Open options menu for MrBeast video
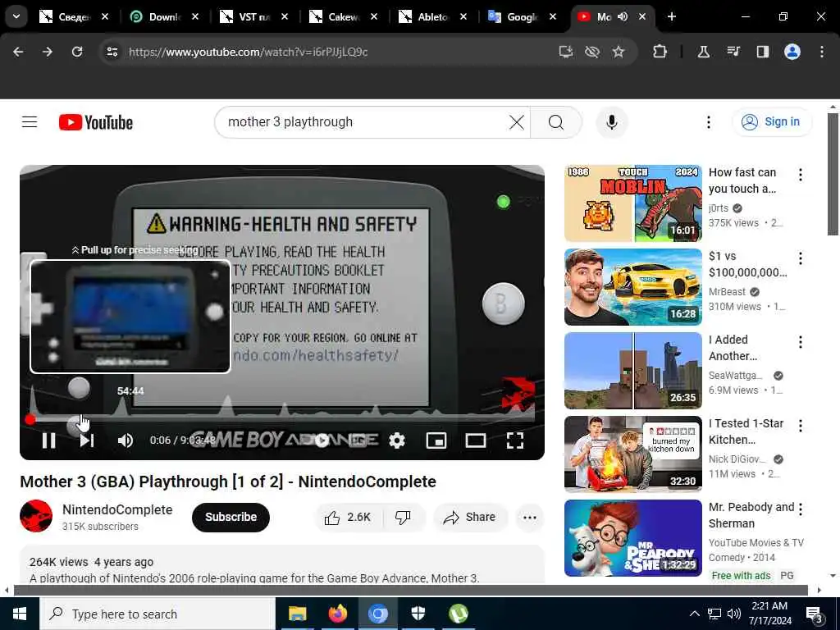840x630 pixels. tap(801, 258)
